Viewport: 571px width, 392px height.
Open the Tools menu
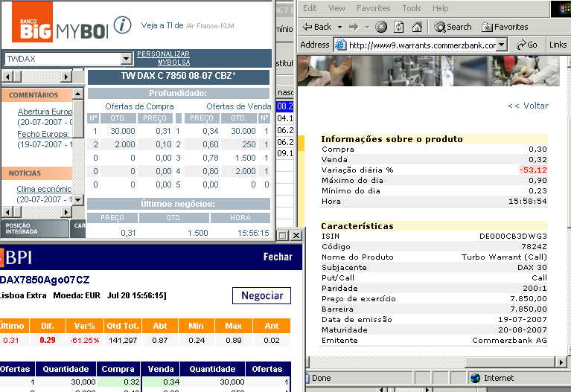(x=412, y=8)
